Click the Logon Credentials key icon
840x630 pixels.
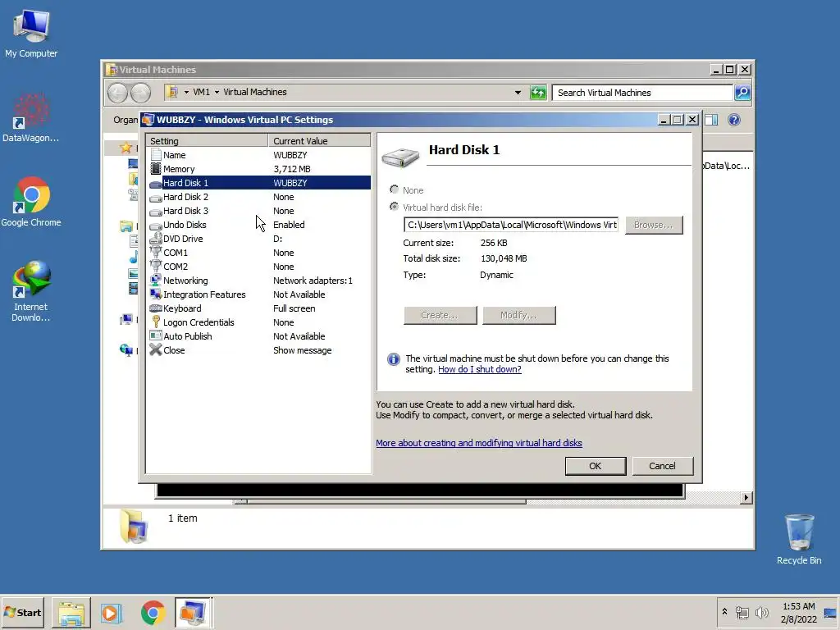point(155,322)
